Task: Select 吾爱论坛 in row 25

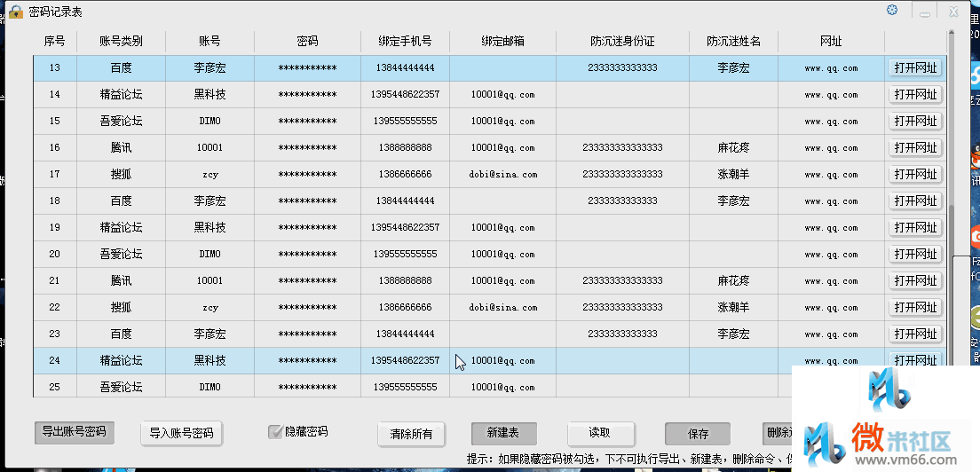Action: tap(122, 387)
